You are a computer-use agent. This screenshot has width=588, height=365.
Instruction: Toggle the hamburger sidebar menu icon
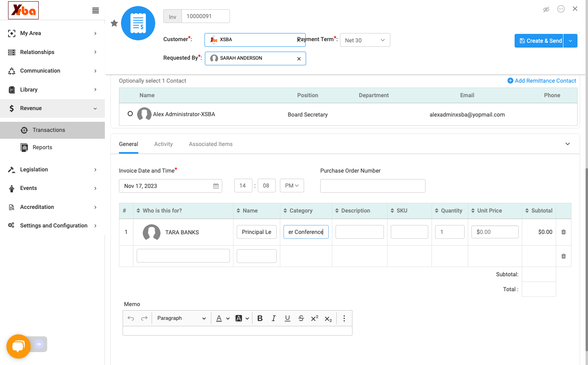pos(96,10)
